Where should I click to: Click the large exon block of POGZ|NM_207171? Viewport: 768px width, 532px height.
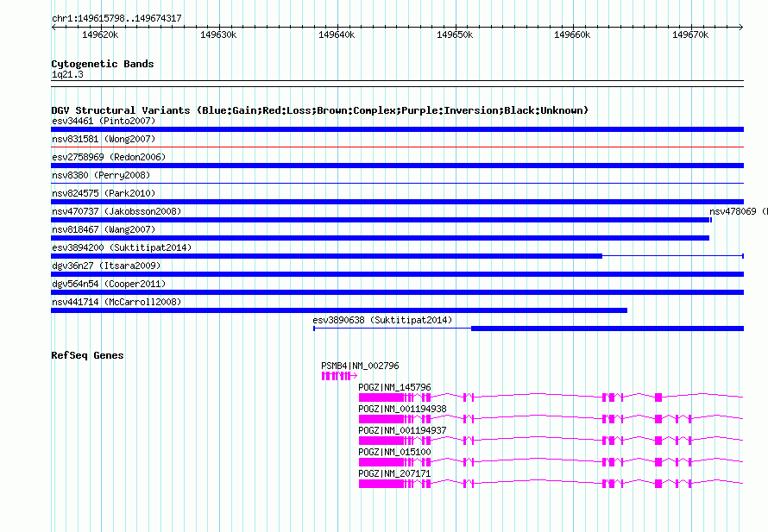coord(381,484)
